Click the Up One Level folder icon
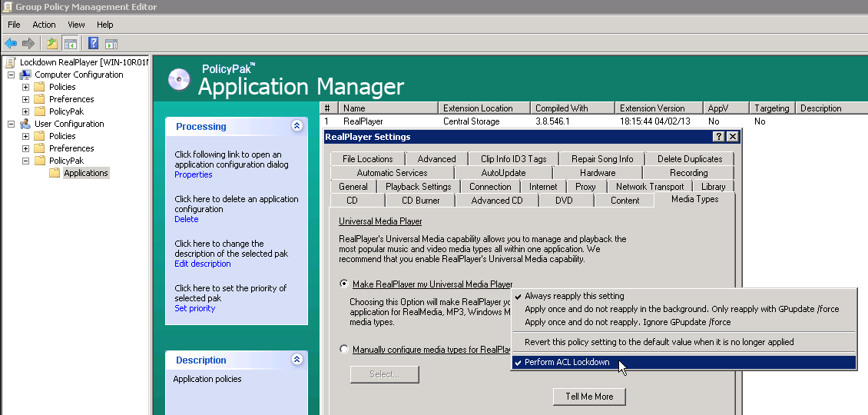Screen dimensions: 868x415 tap(52, 43)
